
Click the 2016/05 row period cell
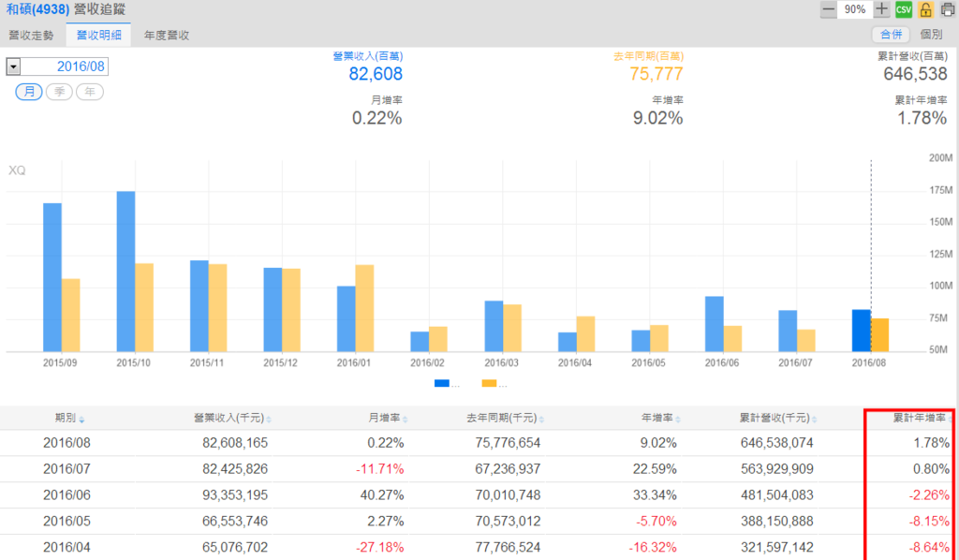click(x=66, y=521)
